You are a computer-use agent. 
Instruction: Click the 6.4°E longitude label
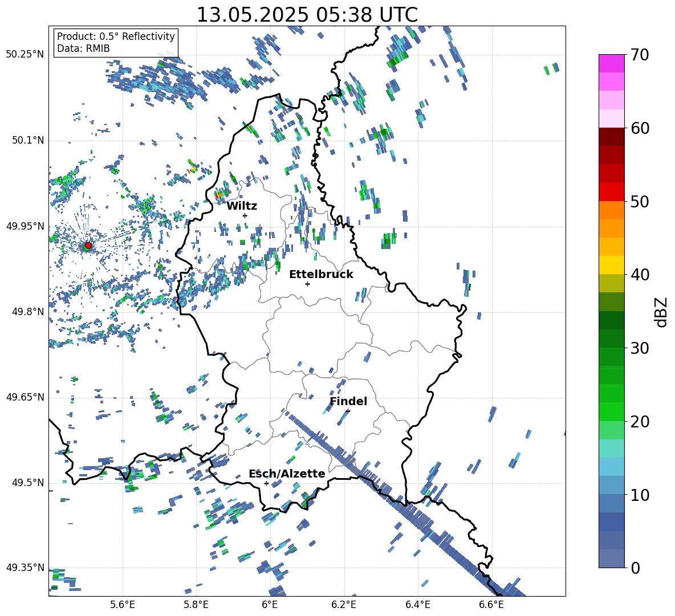coord(417,605)
